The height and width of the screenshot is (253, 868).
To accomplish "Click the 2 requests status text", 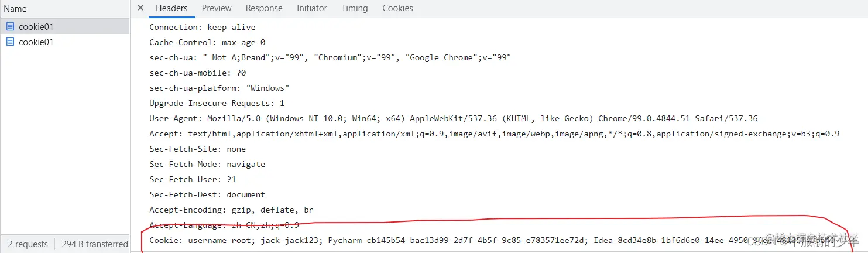I will coord(28,244).
